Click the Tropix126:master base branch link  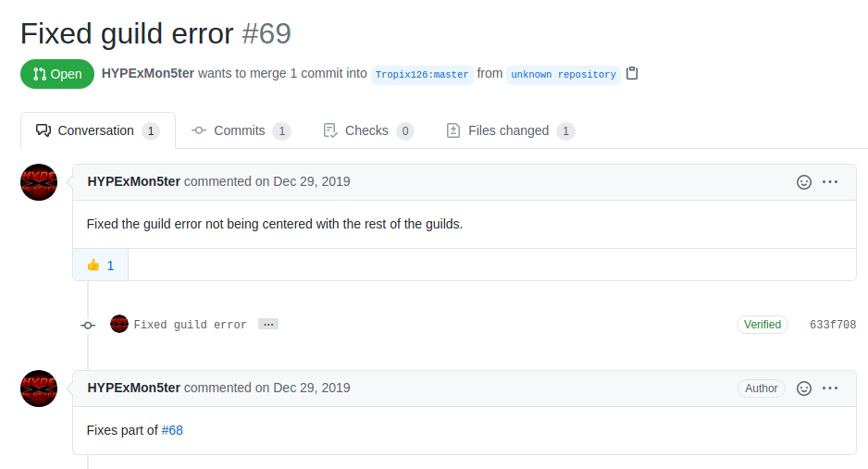click(422, 74)
